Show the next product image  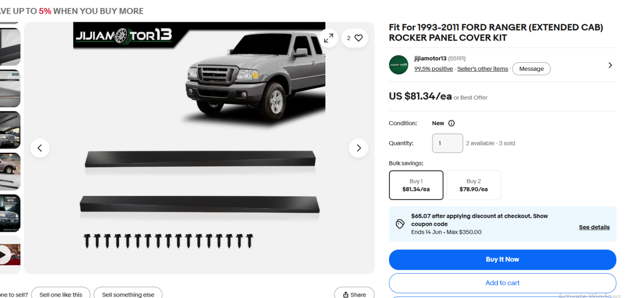pyautogui.click(x=359, y=148)
